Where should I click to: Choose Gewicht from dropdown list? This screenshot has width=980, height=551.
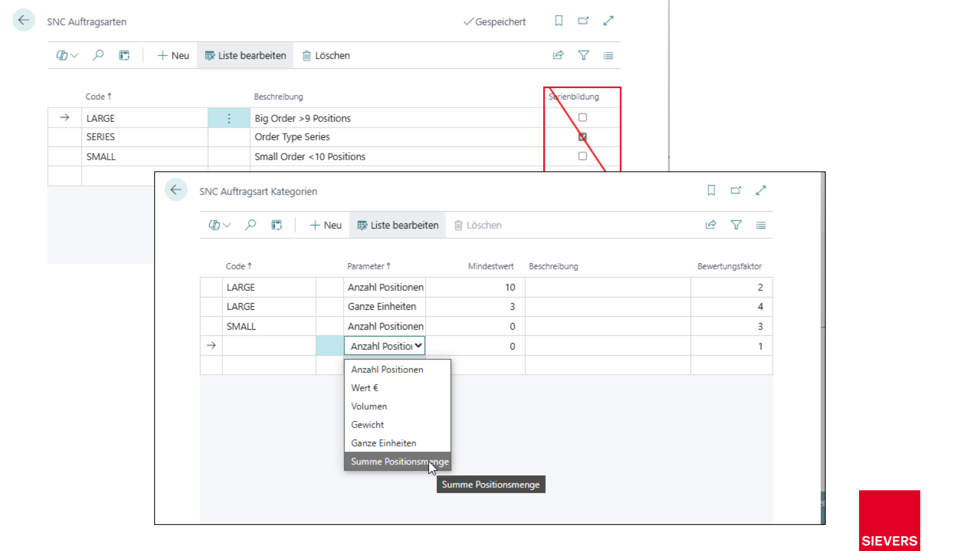(397, 424)
